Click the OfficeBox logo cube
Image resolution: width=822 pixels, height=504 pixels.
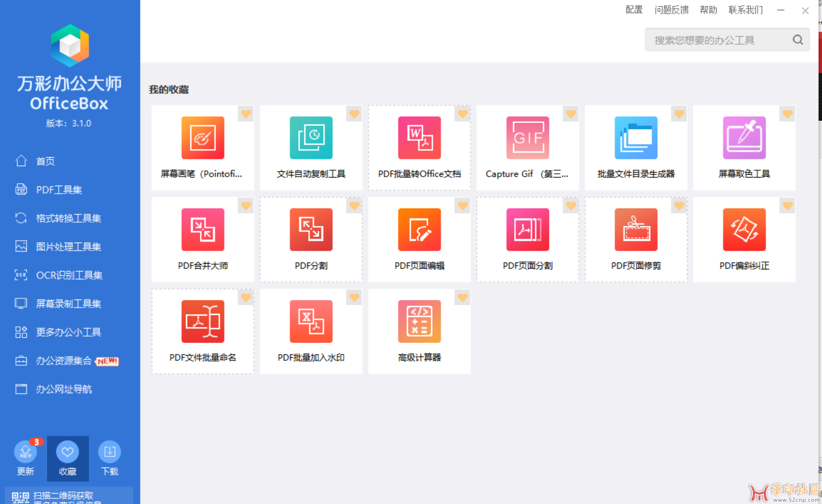pos(70,46)
